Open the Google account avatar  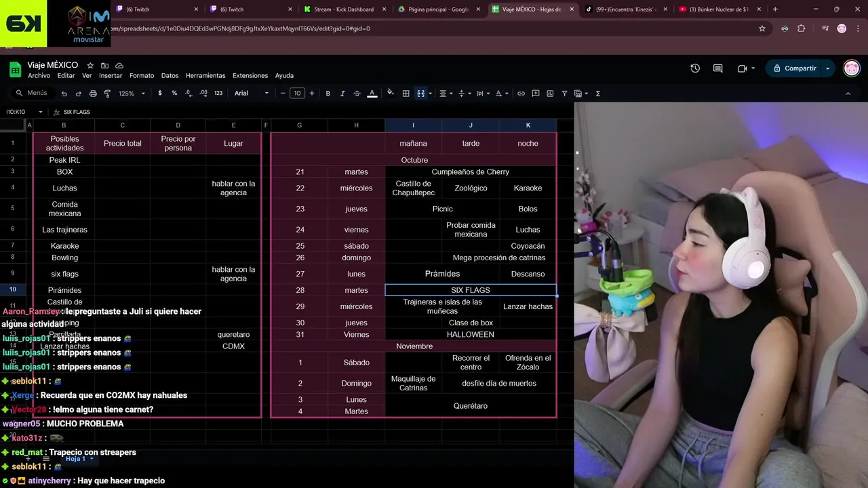click(x=851, y=68)
